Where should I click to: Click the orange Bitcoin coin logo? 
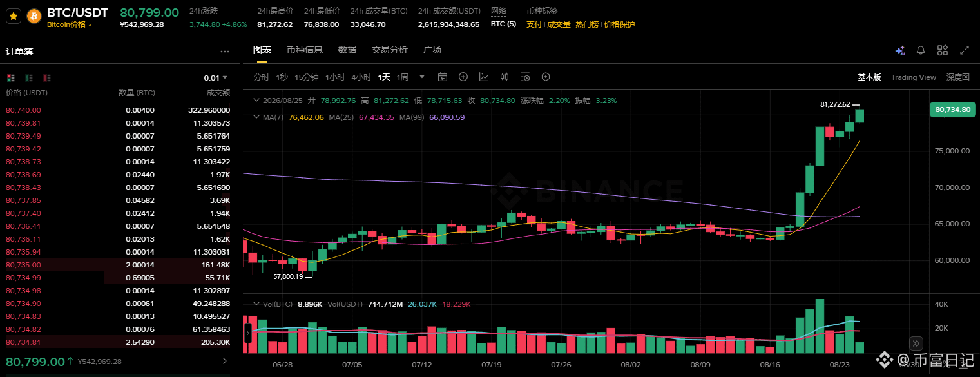click(x=34, y=16)
